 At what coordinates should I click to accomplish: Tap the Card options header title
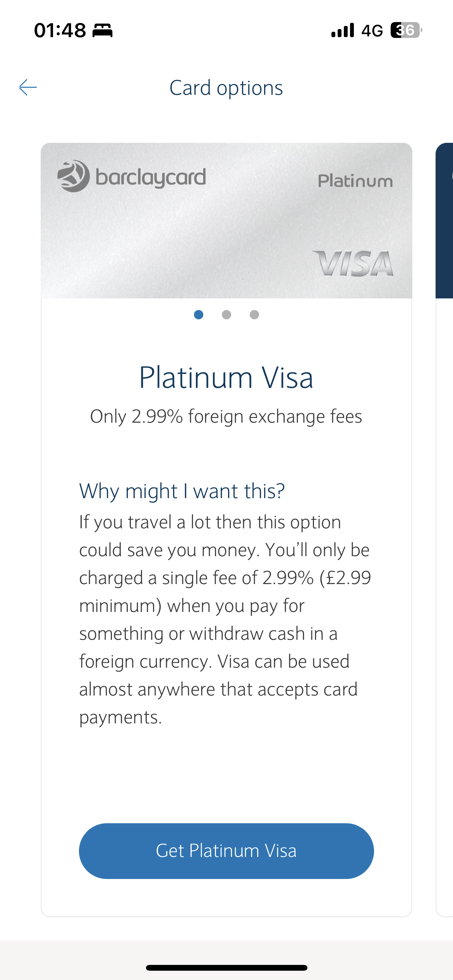(226, 88)
